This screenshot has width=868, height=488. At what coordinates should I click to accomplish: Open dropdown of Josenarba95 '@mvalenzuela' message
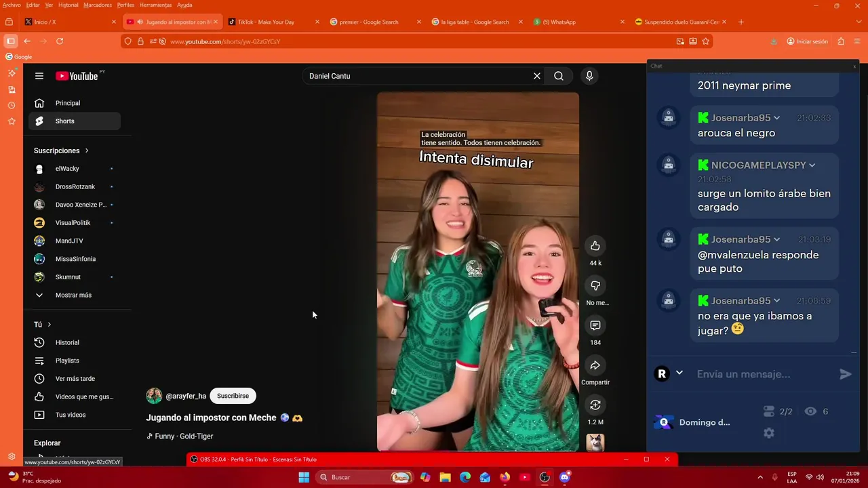776,239
